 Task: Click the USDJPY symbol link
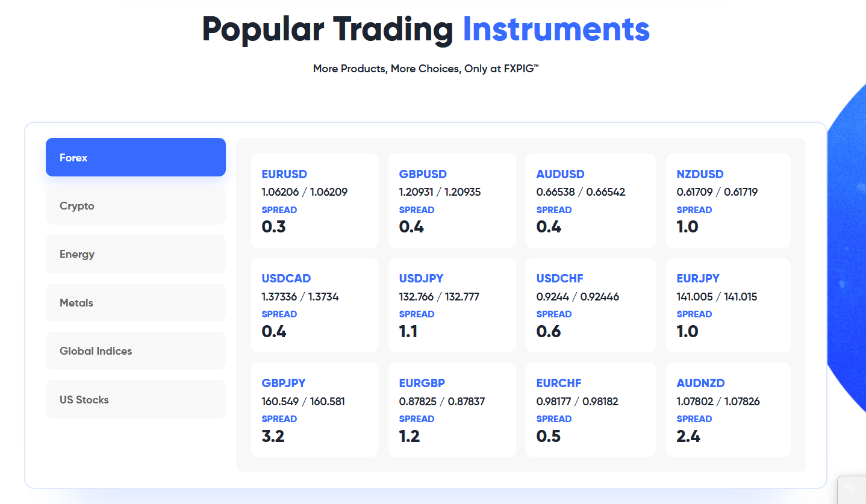[421, 278]
